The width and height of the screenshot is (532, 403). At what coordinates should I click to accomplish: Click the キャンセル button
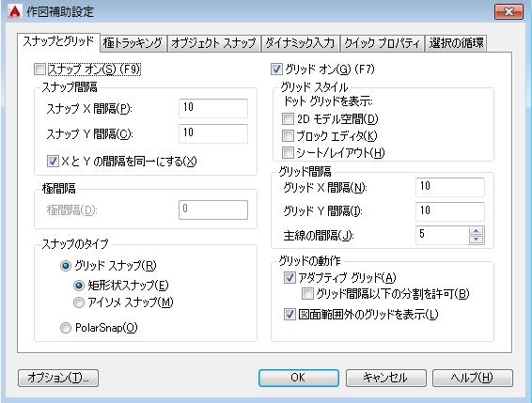[x=385, y=378]
